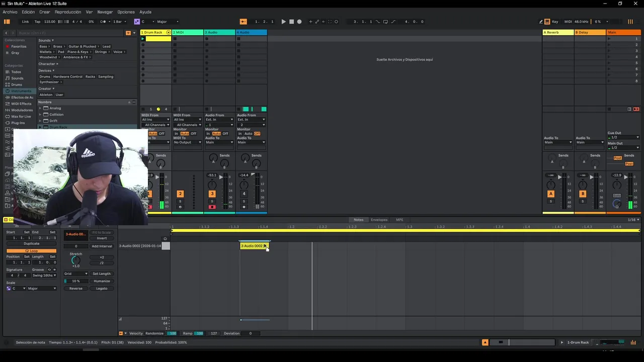This screenshot has height=362, width=644.
Task: Open the Major scale dropdown in top bar
Action: 168,22
